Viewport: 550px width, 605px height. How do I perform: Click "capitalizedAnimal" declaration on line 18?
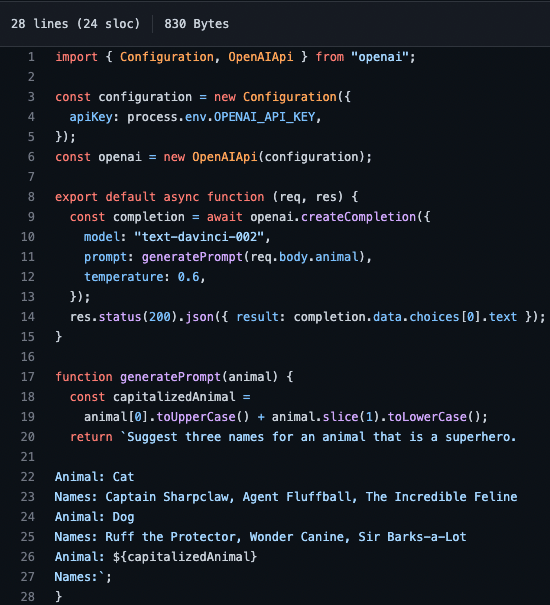coord(174,397)
